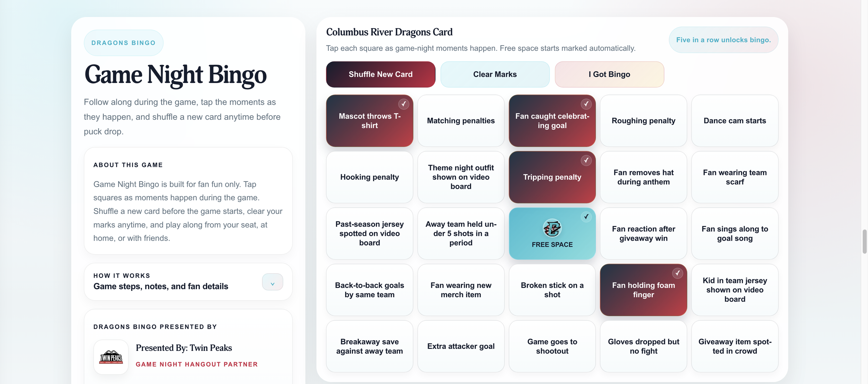The height and width of the screenshot is (384, 868).
Task: Click checkmark icon on Tripping penalty square
Action: tap(586, 160)
